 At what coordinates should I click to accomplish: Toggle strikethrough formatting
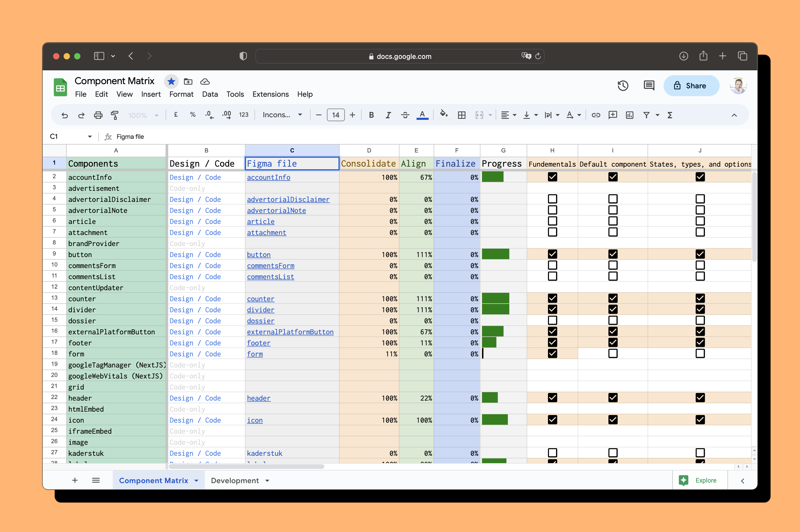point(405,115)
